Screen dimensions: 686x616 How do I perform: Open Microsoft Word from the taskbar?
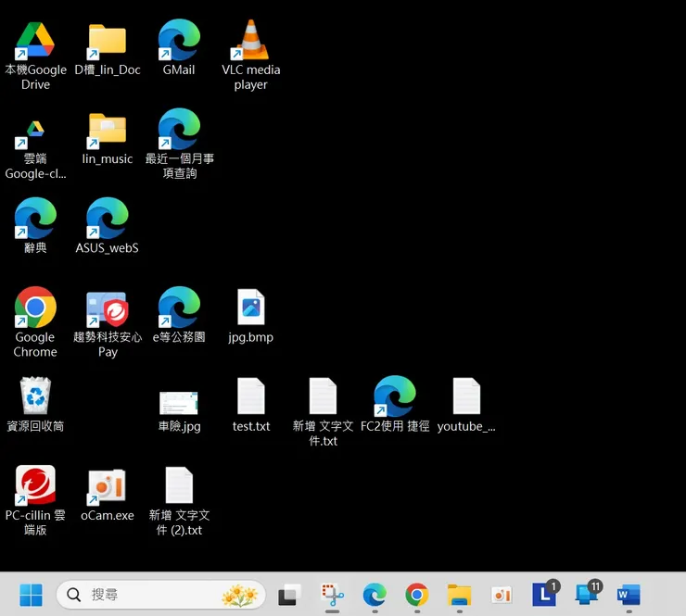click(629, 595)
